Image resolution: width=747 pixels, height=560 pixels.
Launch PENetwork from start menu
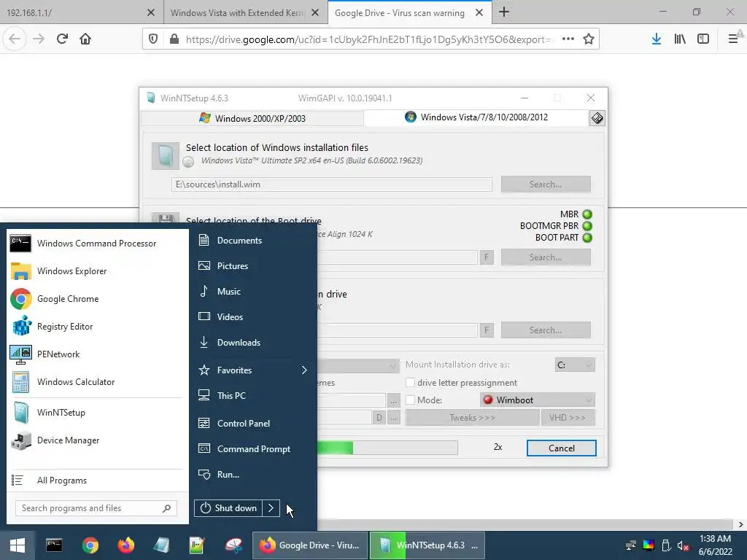96,354
